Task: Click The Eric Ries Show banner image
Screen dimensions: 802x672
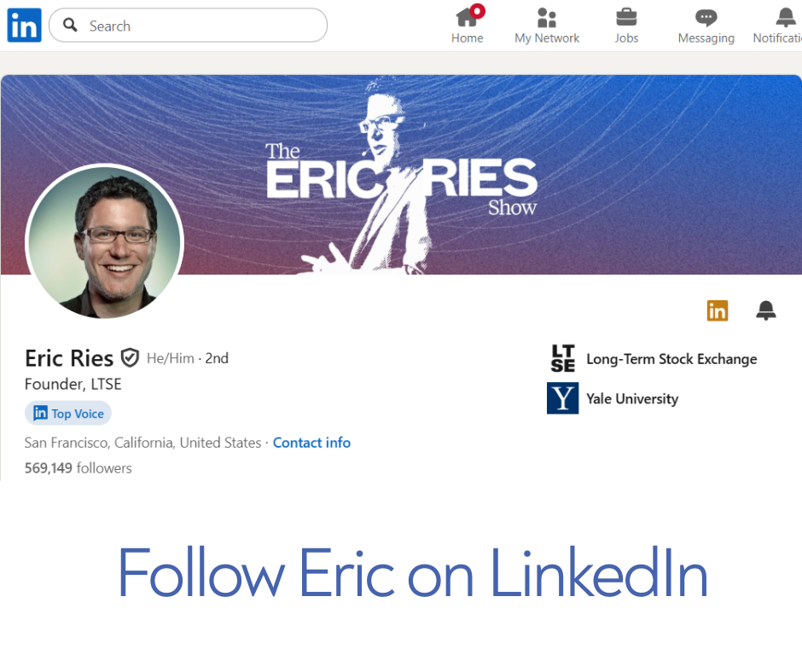Action: tap(401, 175)
